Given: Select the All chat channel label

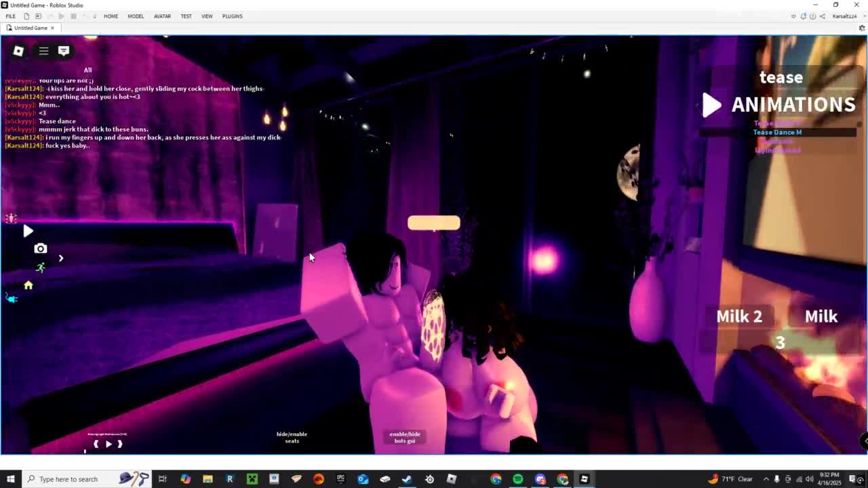Looking at the screenshot, I should [87, 70].
